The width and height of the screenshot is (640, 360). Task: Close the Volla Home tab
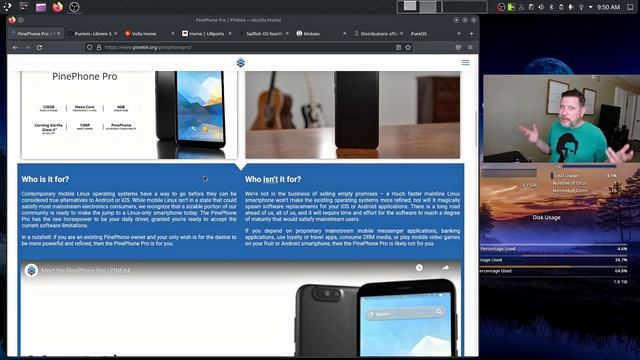coord(173,33)
